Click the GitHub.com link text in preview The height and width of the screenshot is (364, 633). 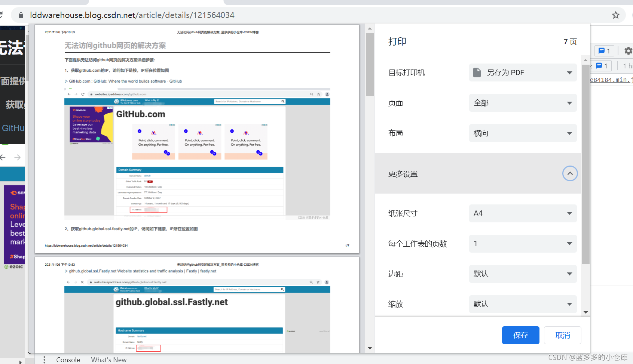tap(125, 81)
